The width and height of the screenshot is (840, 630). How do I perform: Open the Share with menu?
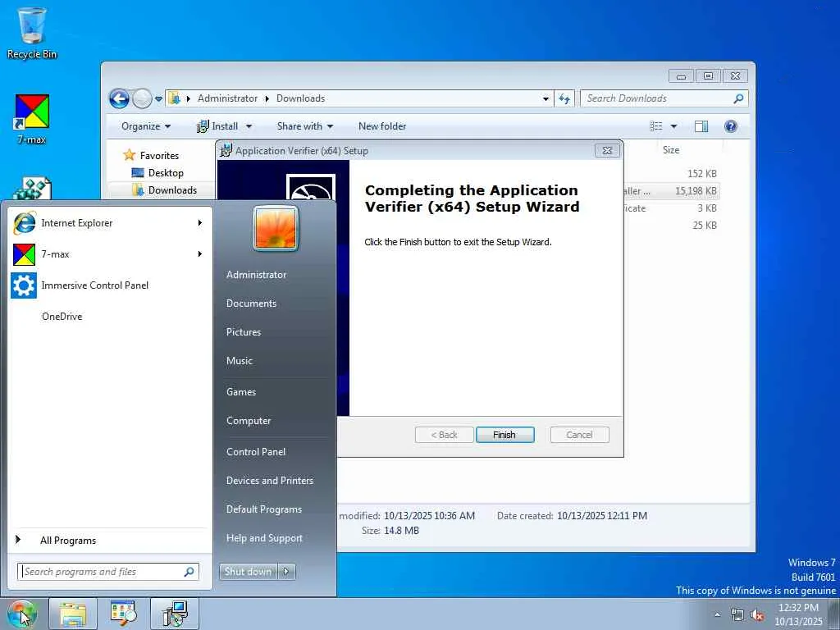click(305, 126)
